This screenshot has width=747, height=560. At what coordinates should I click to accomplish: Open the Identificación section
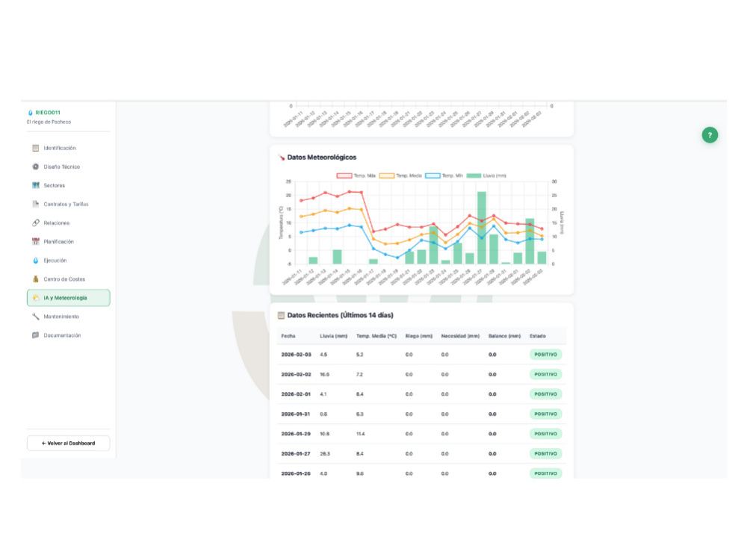(69, 148)
